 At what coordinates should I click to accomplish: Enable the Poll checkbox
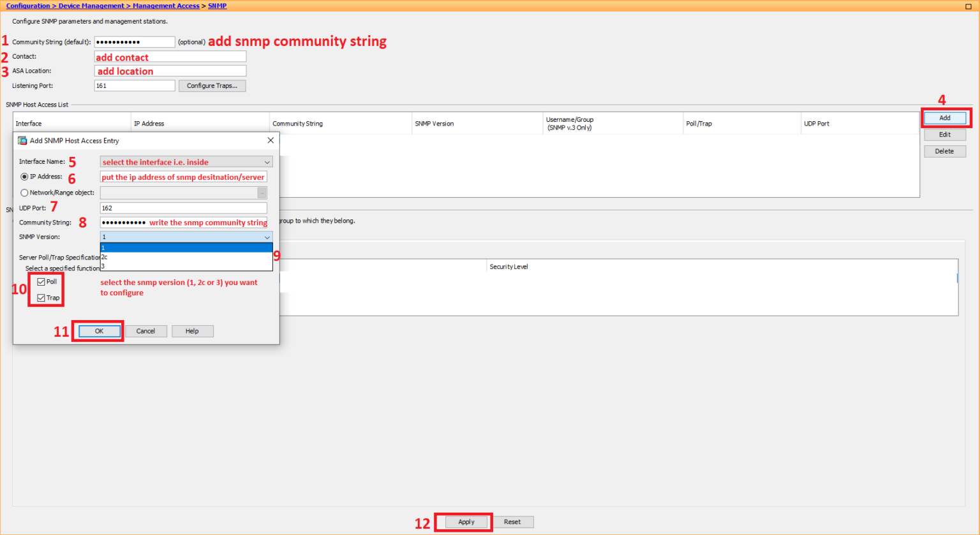tap(40, 281)
